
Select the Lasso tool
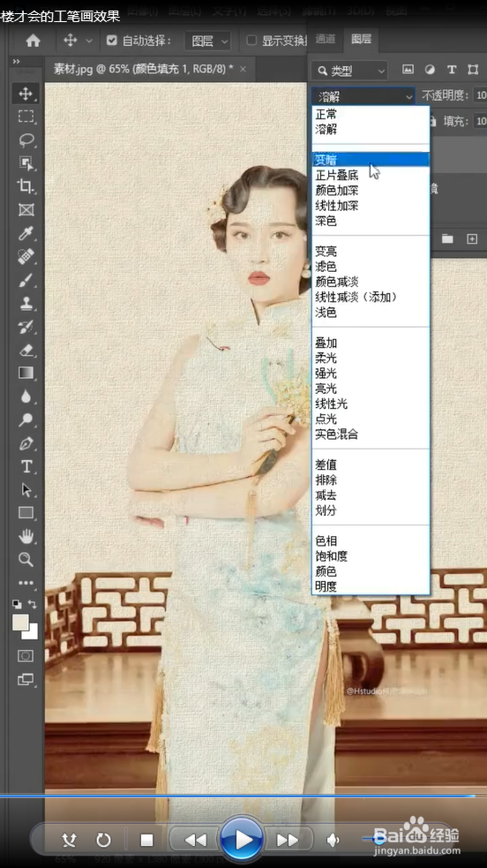point(26,140)
